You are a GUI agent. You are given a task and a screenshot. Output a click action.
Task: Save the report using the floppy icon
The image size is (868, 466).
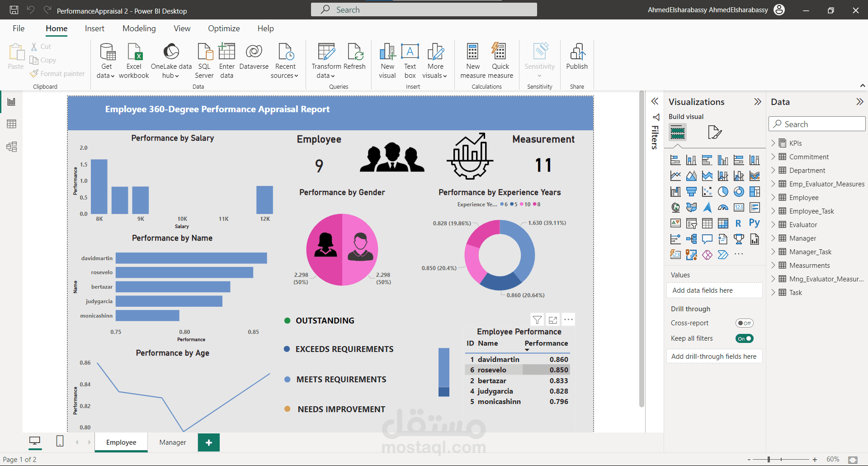pos(14,10)
